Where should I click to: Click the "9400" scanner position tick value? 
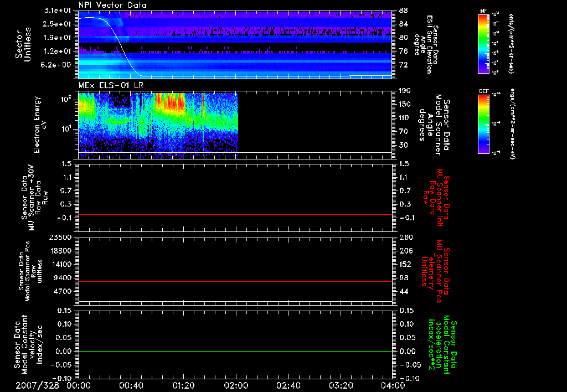(63, 278)
